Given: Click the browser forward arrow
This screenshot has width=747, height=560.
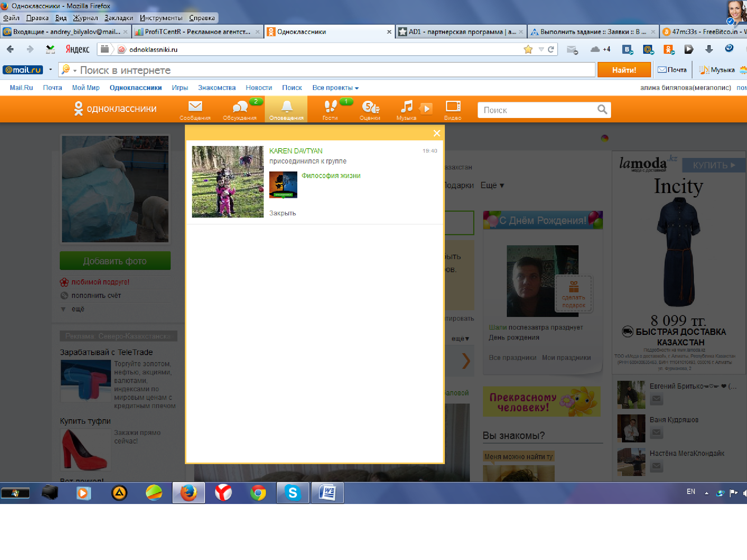Looking at the screenshot, I should (x=30, y=49).
